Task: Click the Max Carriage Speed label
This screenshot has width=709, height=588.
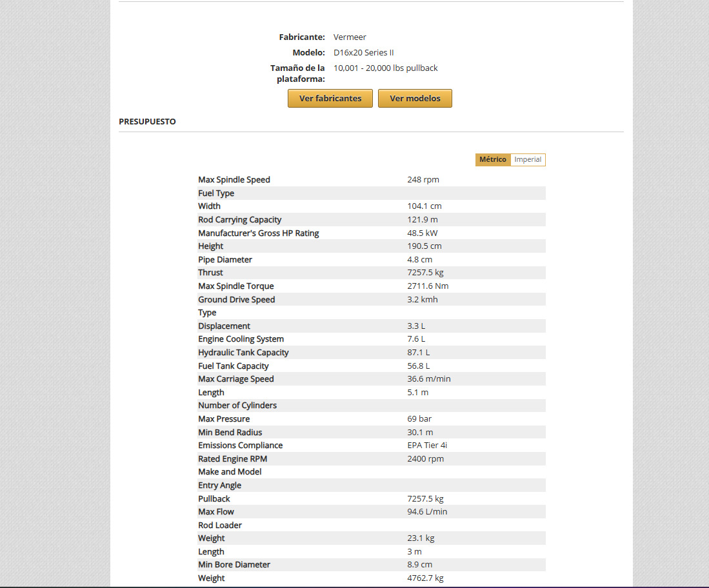Action: click(235, 378)
